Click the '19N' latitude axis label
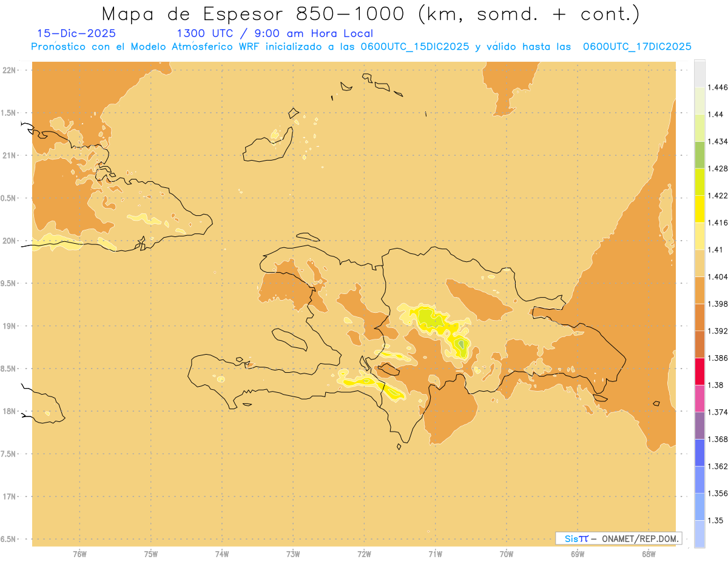 pyautogui.click(x=9, y=326)
